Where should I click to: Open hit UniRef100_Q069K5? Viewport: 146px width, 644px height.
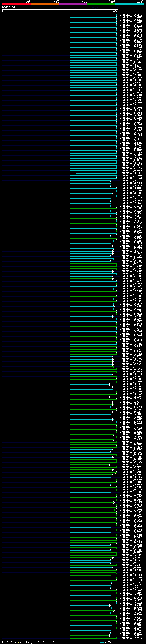pos(131,20)
